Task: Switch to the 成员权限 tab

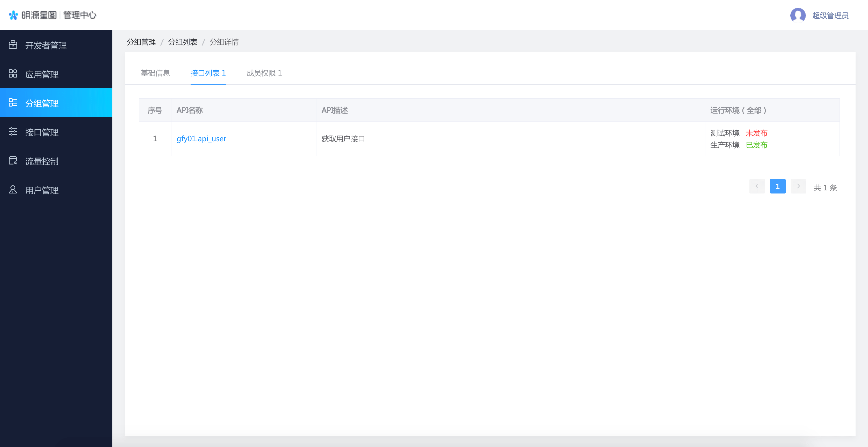Action: [x=264, y=73]
